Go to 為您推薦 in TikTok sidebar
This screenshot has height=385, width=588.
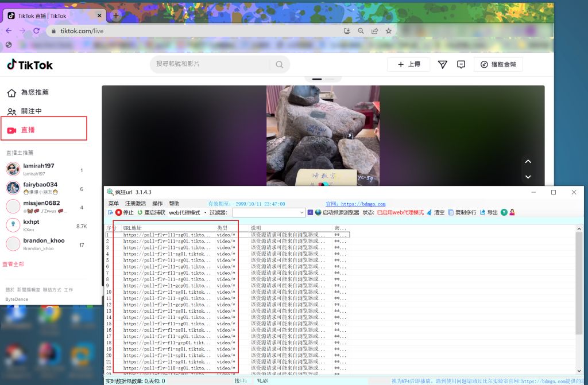click(28, 92)
